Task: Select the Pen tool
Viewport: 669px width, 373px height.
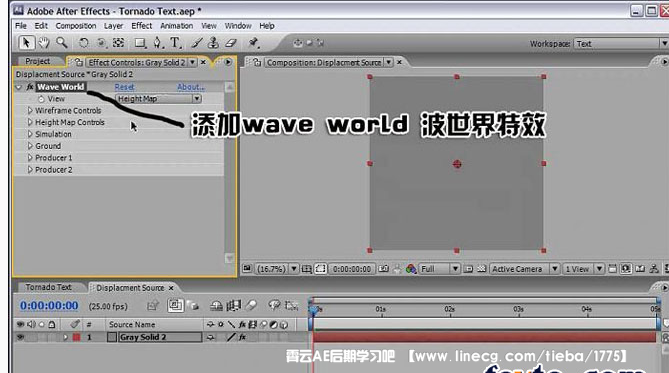Action: click(157, 43)
